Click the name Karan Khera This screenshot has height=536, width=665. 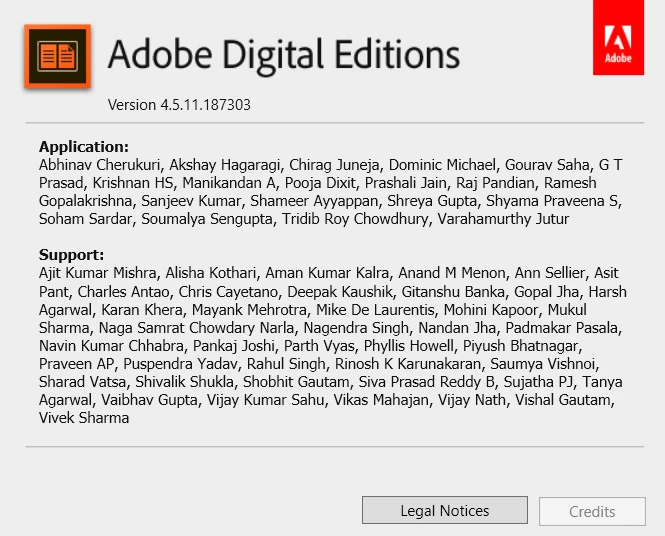tap(142, 310)
